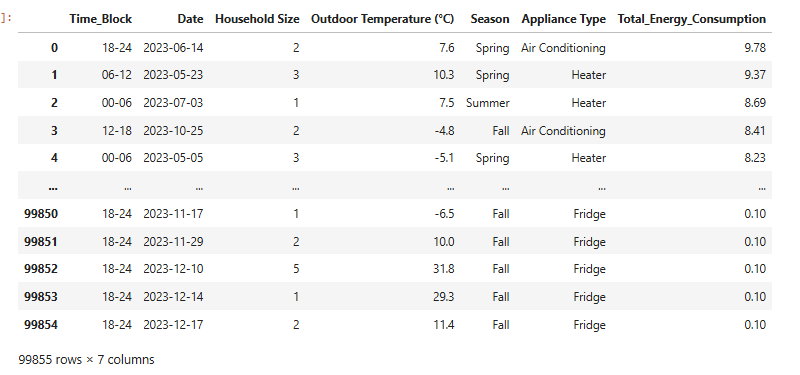800x375 pixels.
Task: Click the 29.3 temperature cell
Action: click(444, 297)
